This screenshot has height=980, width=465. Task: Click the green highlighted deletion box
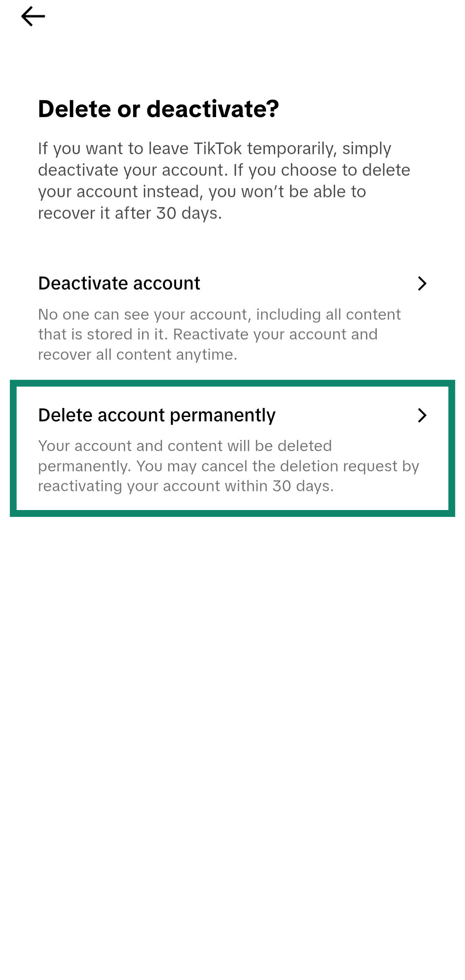tap(232, 448)
